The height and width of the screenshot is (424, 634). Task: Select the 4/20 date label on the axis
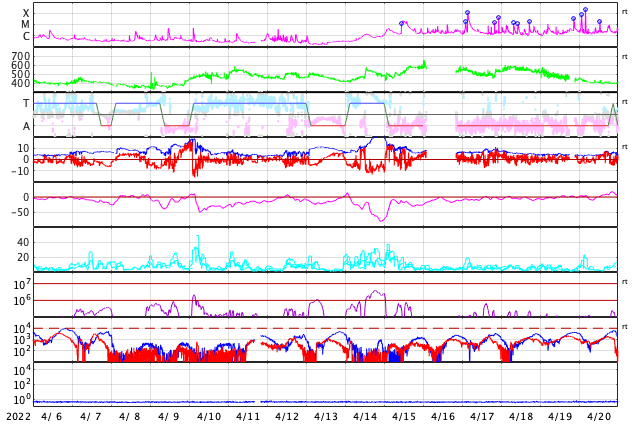point(599,416)
